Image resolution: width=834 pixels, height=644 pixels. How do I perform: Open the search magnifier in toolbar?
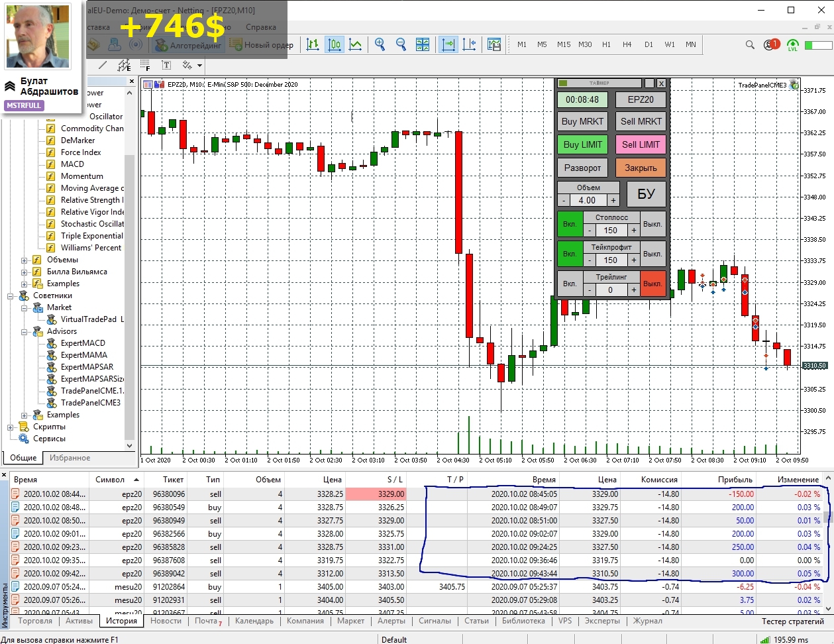750,44
